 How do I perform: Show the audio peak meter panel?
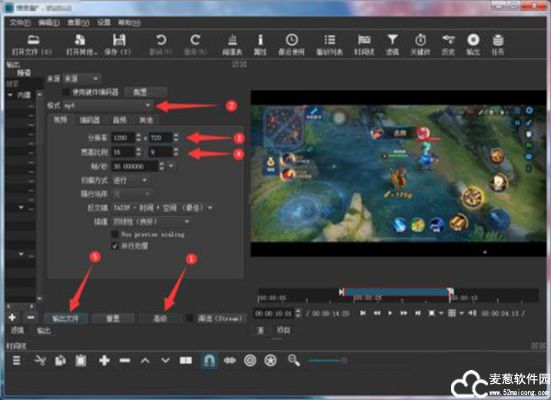pos(232,44)
